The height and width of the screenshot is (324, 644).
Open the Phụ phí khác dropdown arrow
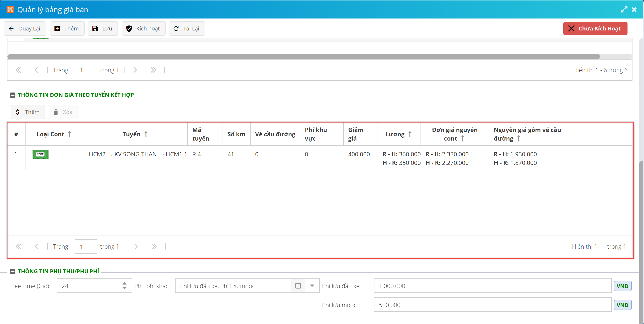[312, 286]
